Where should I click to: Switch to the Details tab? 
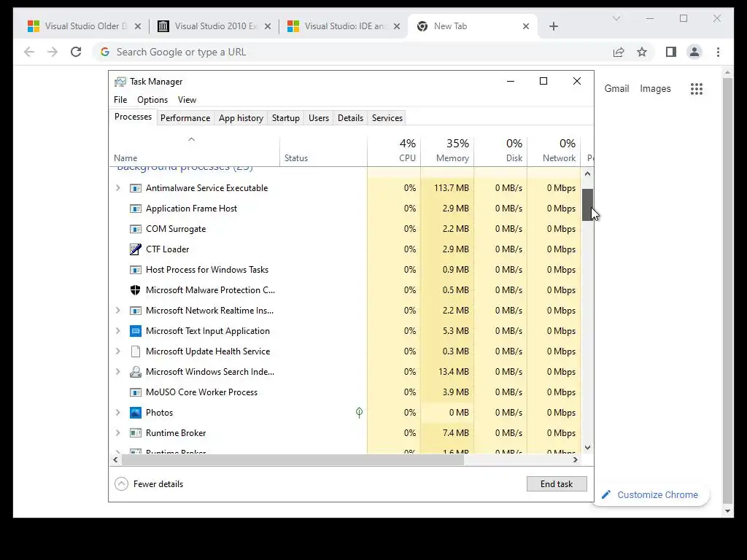point(351,118)
